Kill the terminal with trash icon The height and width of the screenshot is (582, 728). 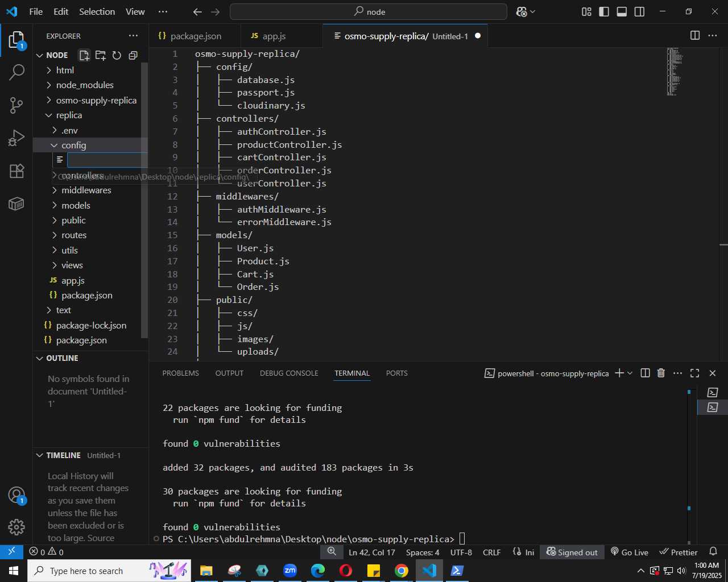[x=661, y=373]
